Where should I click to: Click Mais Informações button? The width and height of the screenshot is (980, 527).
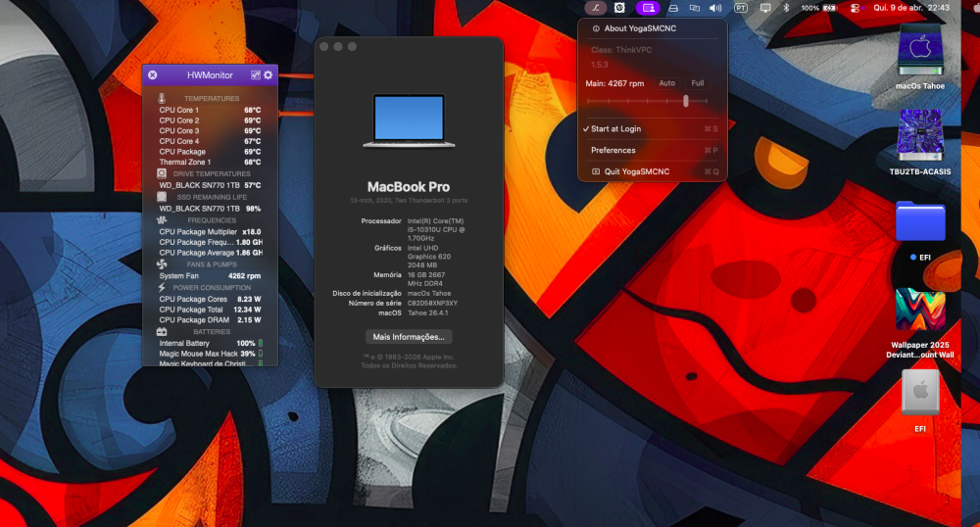[x=409, y=337]
